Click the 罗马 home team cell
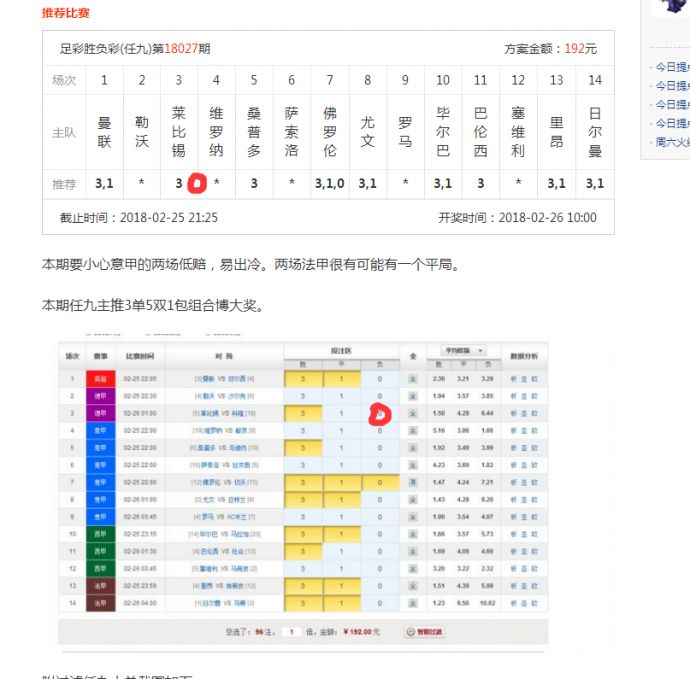 pyautogui.click(x=405, y=132)
